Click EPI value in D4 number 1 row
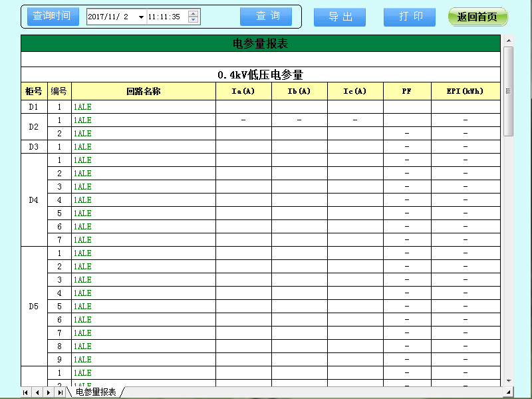Image resolution: width=532 pixels, height=399 pixels. (465, 160)
